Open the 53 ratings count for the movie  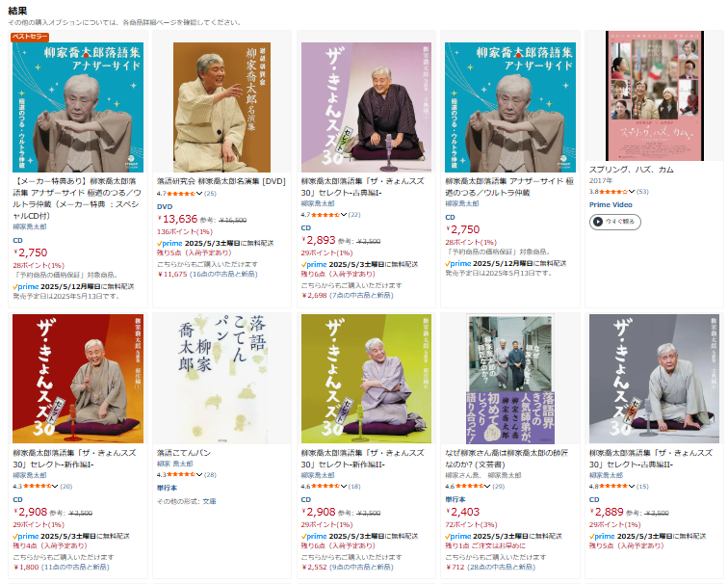click(x=642, y=192)
